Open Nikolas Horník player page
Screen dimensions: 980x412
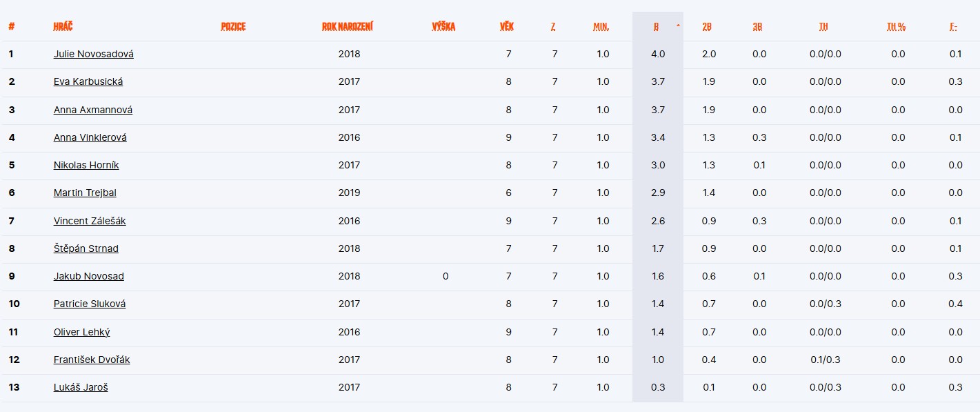click(88, 165)
